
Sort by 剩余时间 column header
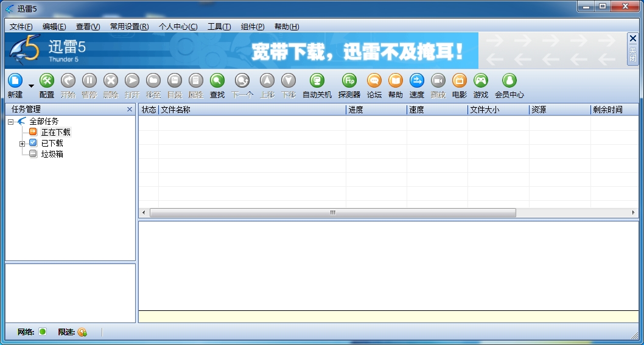(615, 110)
